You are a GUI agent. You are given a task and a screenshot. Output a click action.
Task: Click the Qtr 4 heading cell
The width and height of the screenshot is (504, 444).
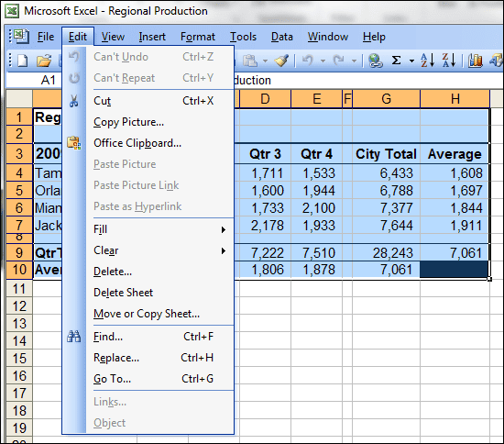pos(317,154)
